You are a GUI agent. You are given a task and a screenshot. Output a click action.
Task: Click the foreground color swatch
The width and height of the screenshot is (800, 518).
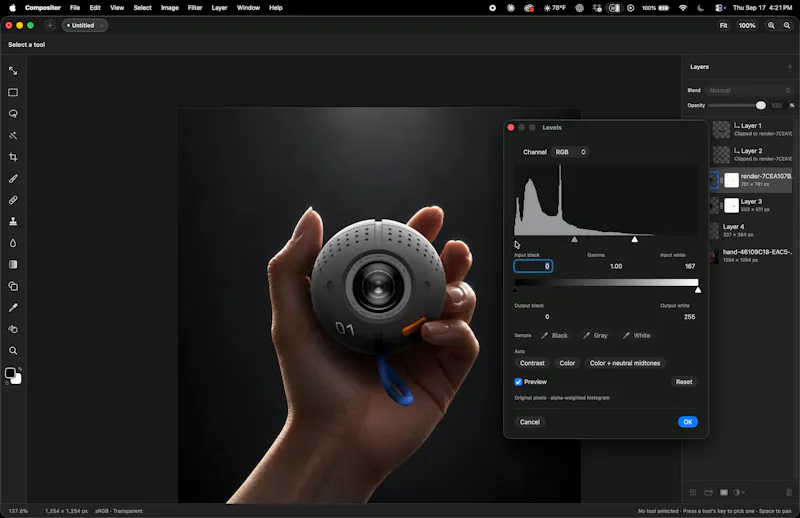[10, 373]
